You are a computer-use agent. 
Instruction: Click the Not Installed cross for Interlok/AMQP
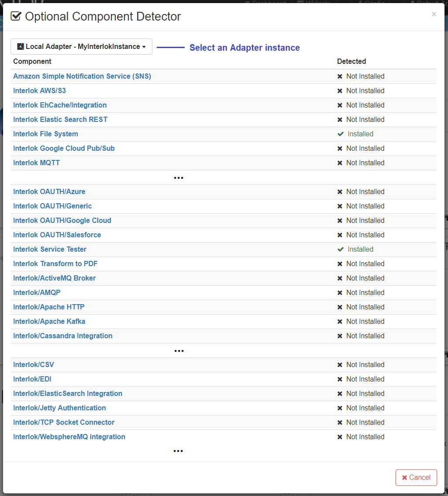[x=340, y=293]
